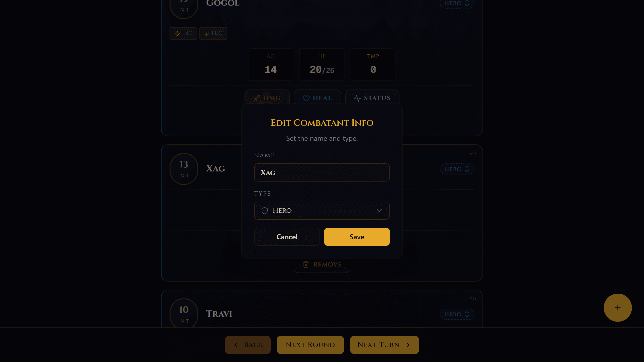Toggle Gogol's Hero type badge
Image resolution: width=644 pixels, height=362 pixels.
coord(457,4)
